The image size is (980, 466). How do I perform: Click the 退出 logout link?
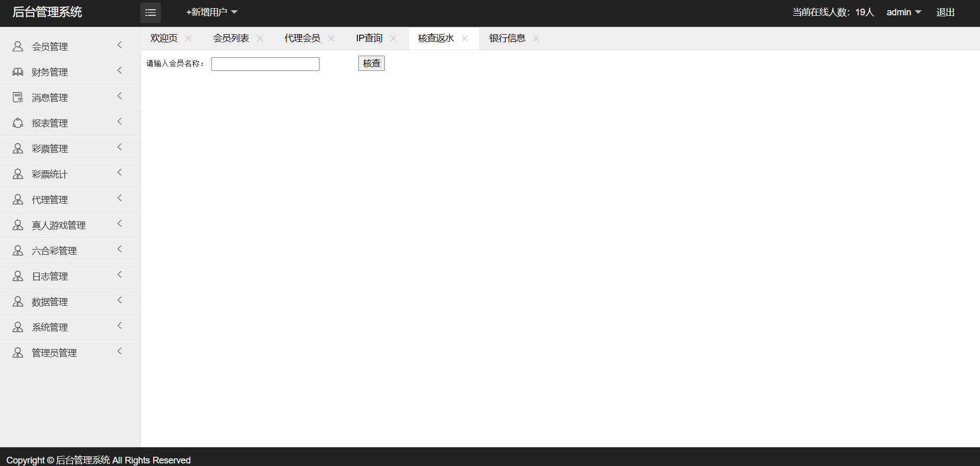[945, 12]
